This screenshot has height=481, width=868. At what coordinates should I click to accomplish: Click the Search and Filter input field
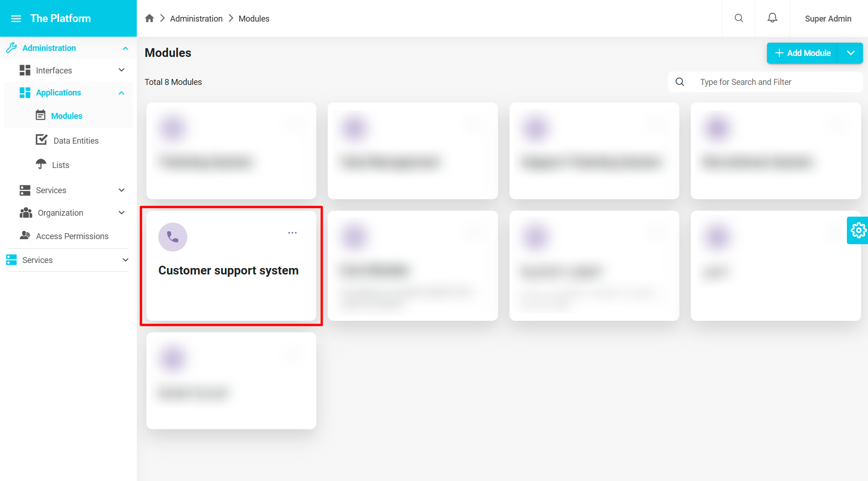776,82
